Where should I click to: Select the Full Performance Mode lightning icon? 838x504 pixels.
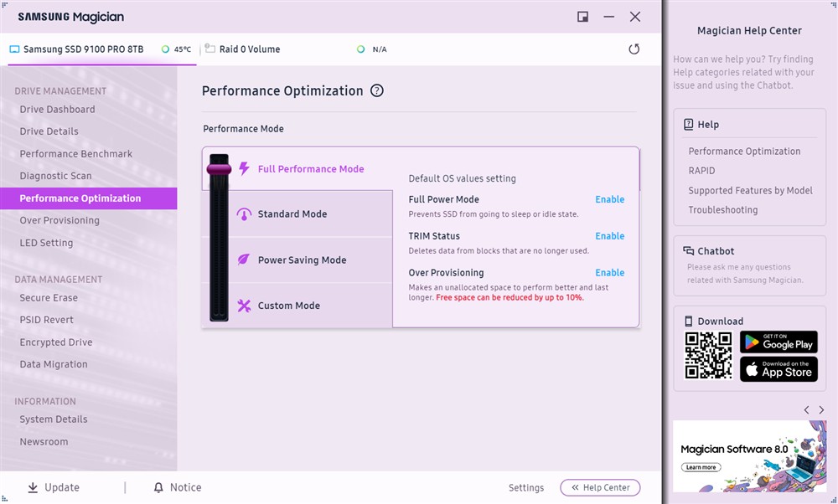[x=245, y=168]
